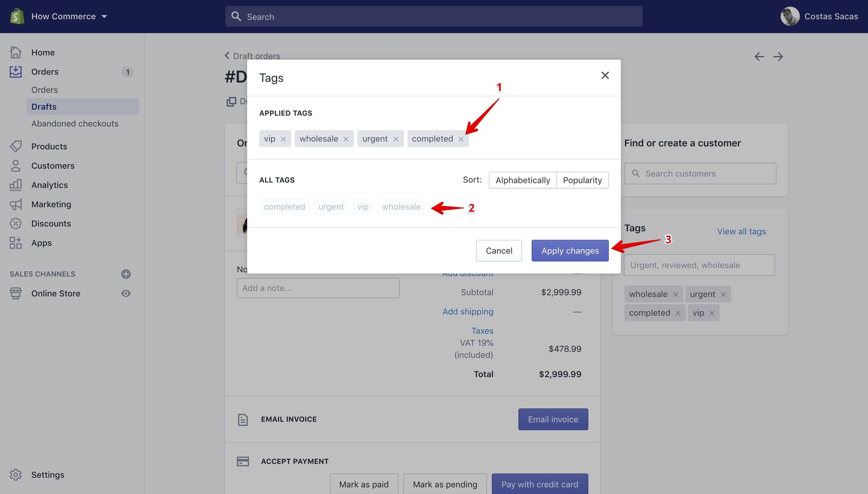Click the accept payment card icon
The image size is (868, 494).
tap(243, 461)
